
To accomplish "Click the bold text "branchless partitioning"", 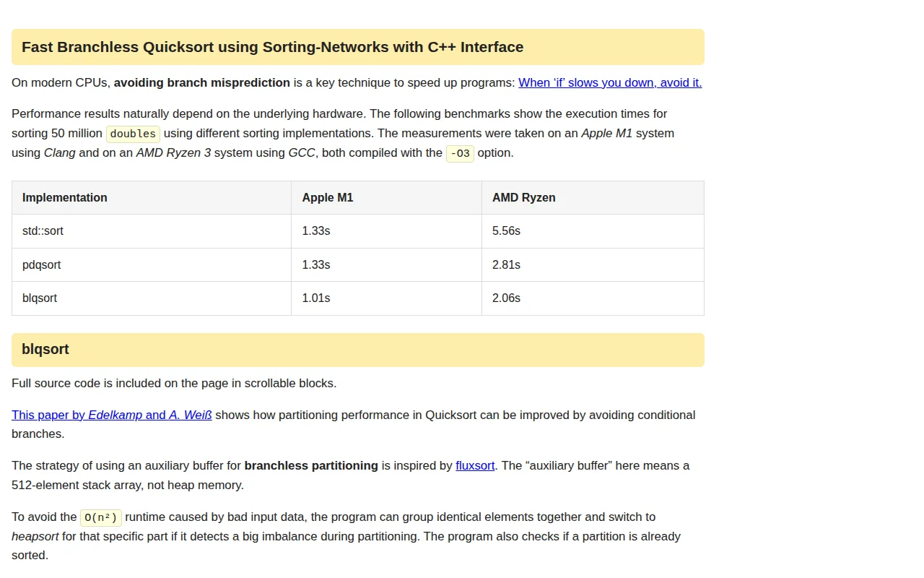I will [311, 465].
